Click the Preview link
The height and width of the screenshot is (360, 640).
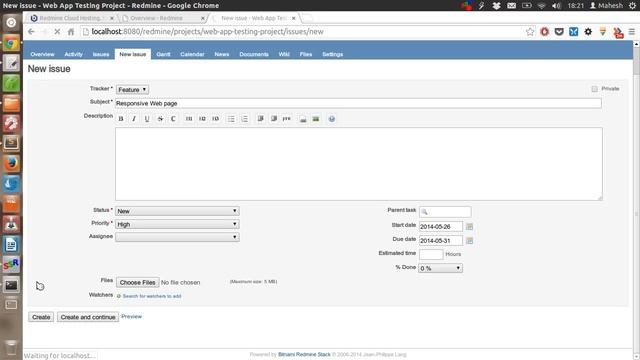click(x=131, y=316)
